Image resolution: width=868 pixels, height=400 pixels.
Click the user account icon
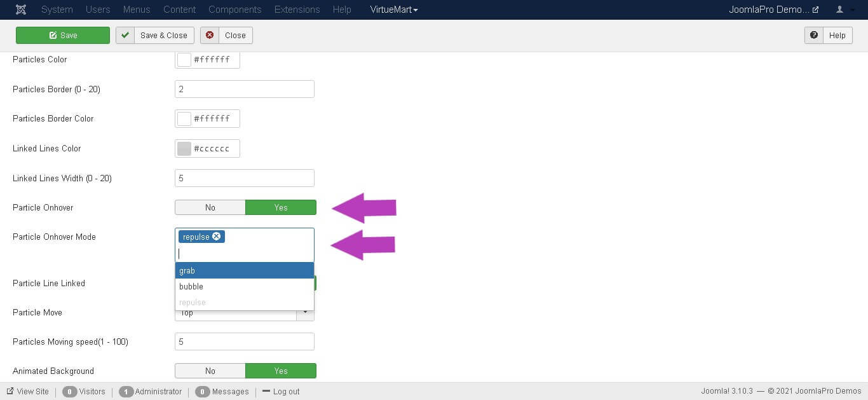tap(839, 10)
